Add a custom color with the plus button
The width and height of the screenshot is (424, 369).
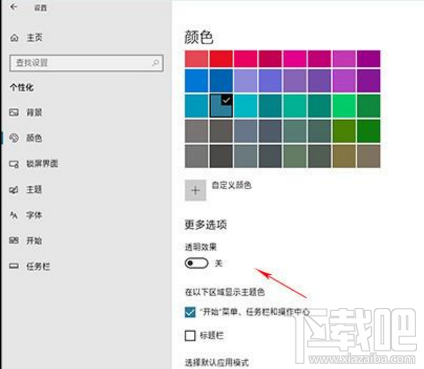(195, 190)
